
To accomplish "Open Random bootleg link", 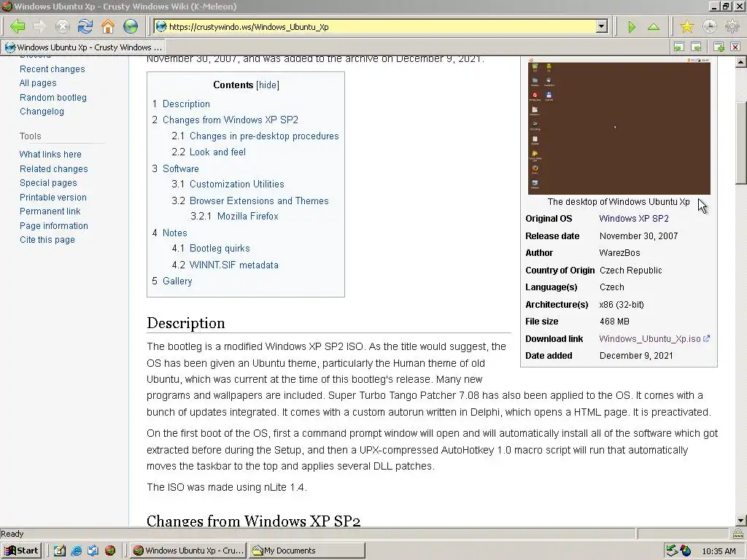I will (53, 98).
